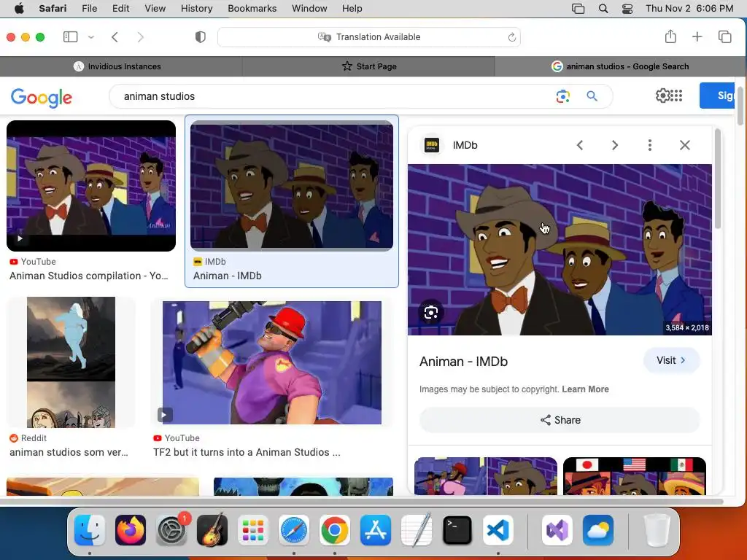Open a new tab with the plus icon

[x=697, y=36]
